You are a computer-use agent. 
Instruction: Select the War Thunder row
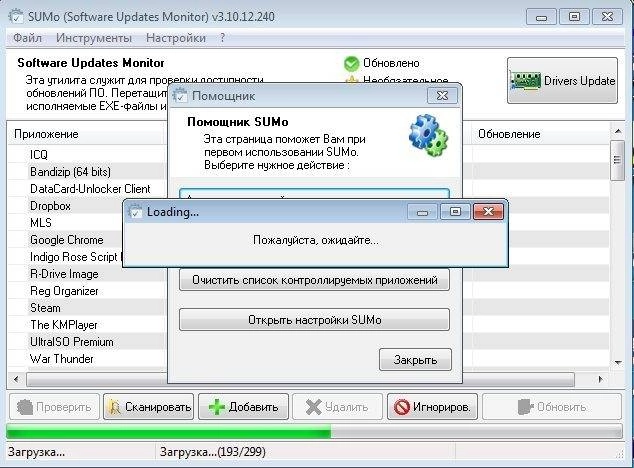(x=87, y=359)
